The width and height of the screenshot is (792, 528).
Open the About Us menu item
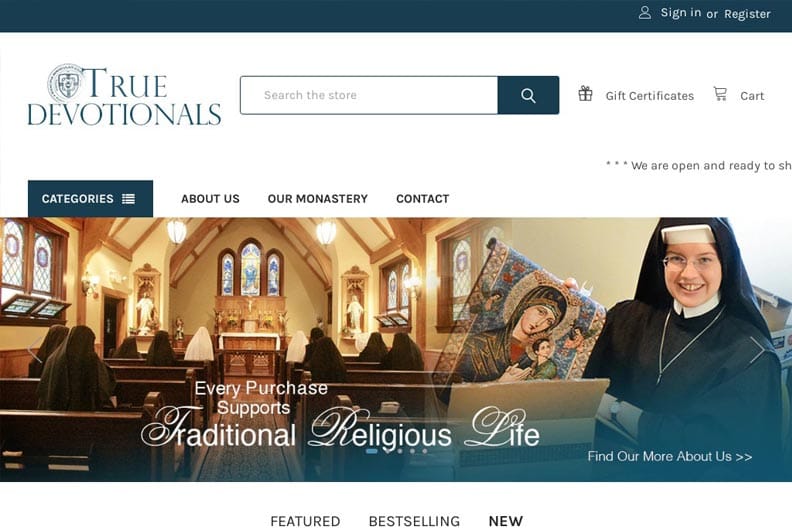coord(210,199)
